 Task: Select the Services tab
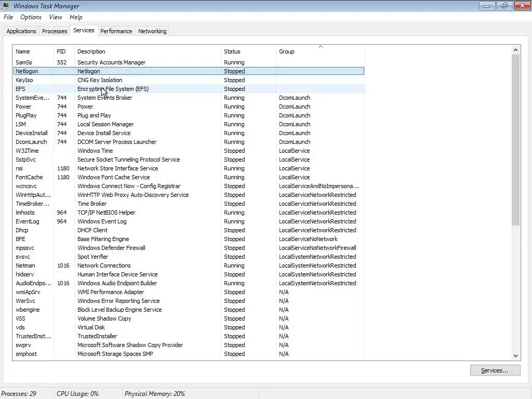tap(84, 30)
